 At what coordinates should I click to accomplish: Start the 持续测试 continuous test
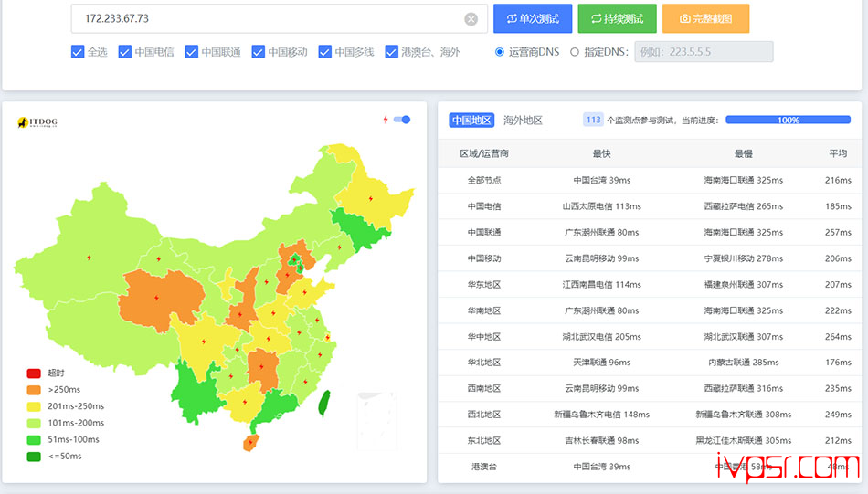point(618,19)
